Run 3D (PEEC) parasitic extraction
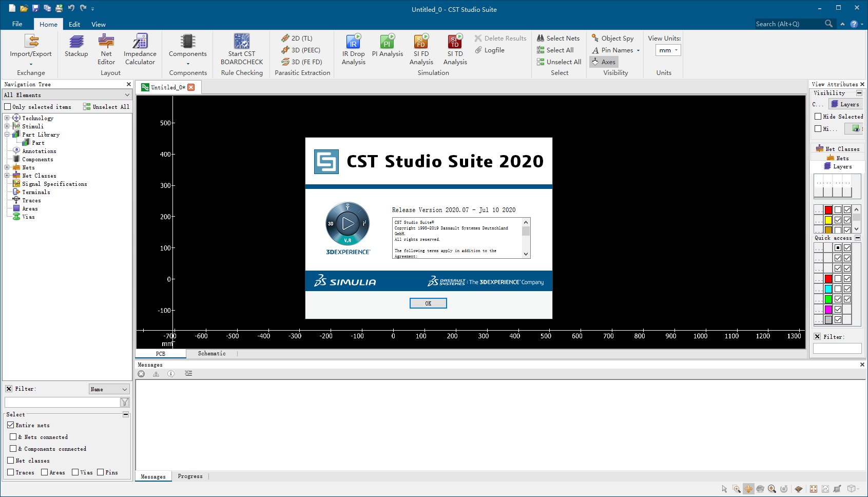This screenshot has height=497, width=868. point(301,50)
